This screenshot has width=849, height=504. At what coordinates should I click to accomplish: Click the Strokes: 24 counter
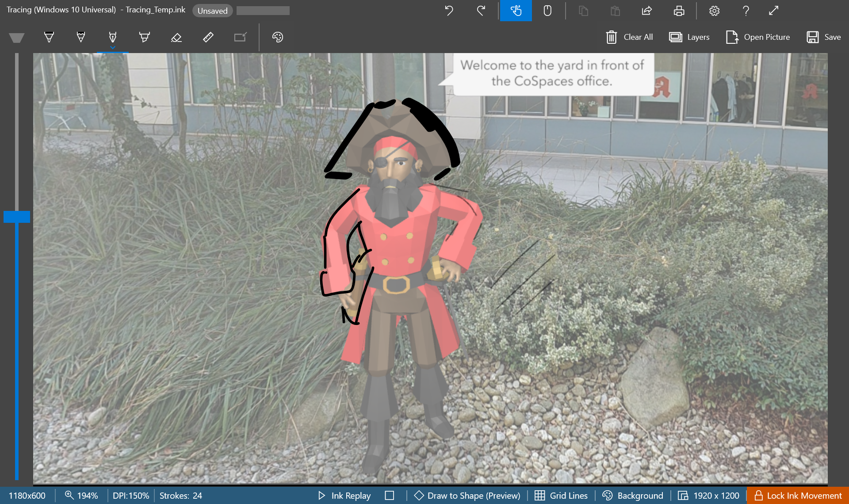[181, 496]
